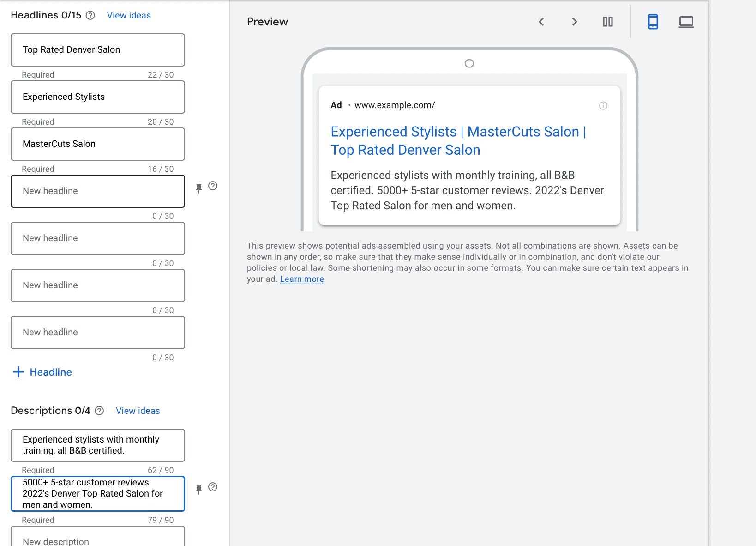Switch preview to desktop device
Screen dimensions: 756x546
click(x=686, y=22)
